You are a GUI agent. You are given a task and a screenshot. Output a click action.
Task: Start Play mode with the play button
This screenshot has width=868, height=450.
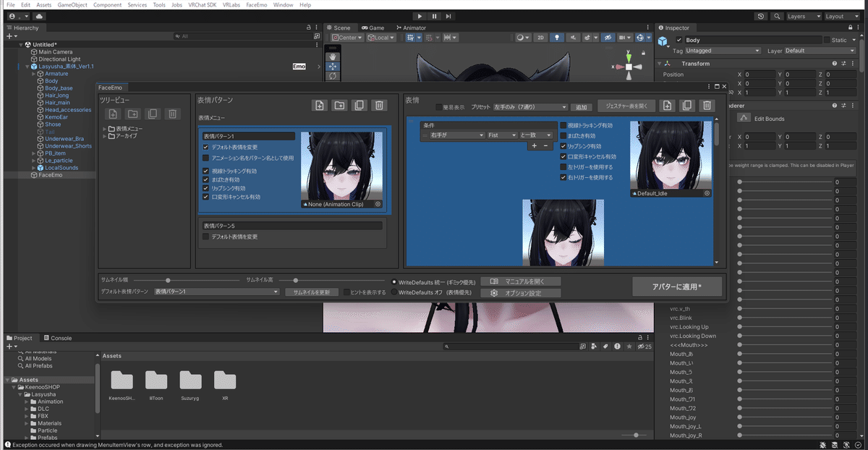coord(420,16)
